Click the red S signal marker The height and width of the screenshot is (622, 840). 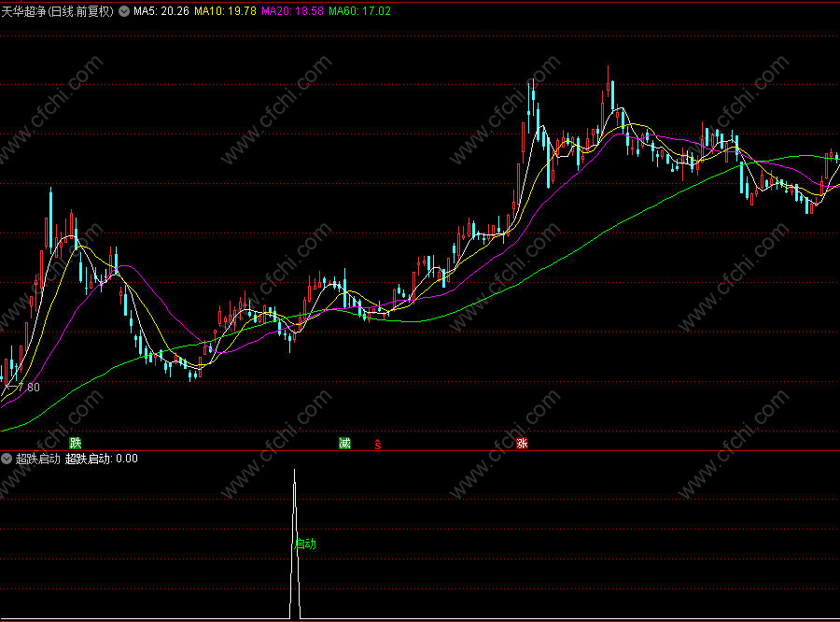point(378,444)
